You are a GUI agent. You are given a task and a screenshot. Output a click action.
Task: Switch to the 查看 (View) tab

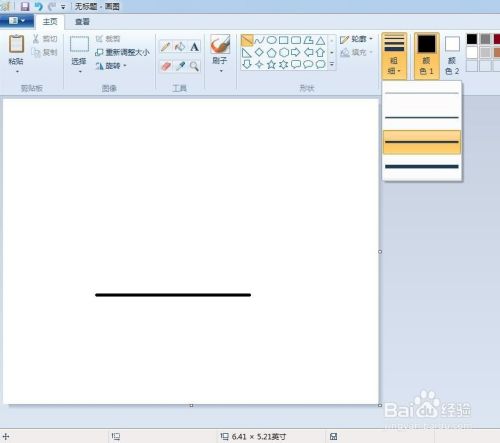82,22
